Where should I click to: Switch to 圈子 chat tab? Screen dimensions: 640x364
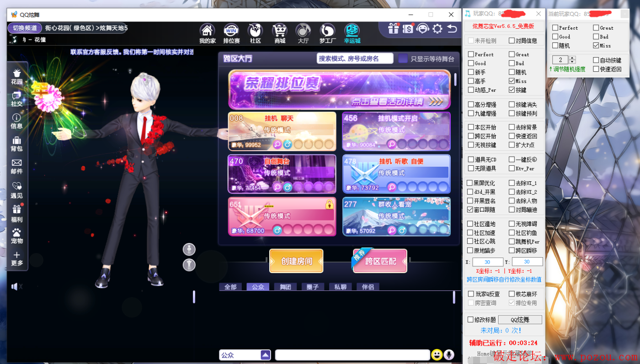[313, 287]
